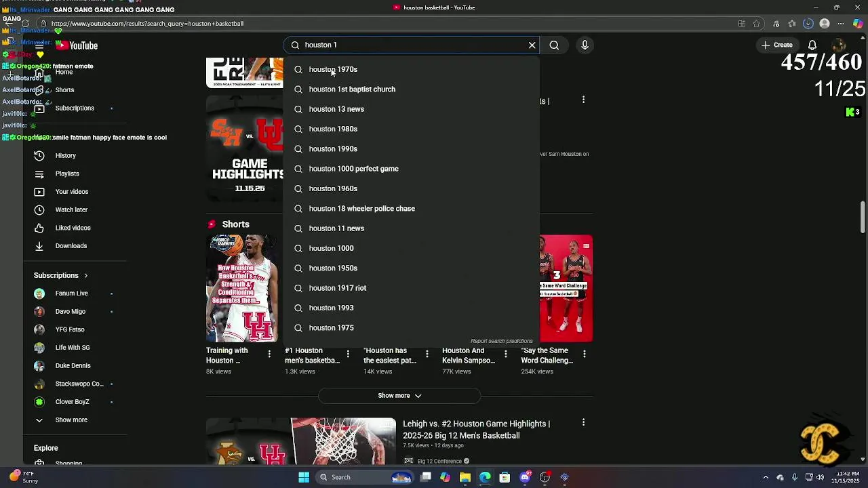Select suggestion houston 1950s
Viewport: 868px width, 488px height.
click(411, 268)
